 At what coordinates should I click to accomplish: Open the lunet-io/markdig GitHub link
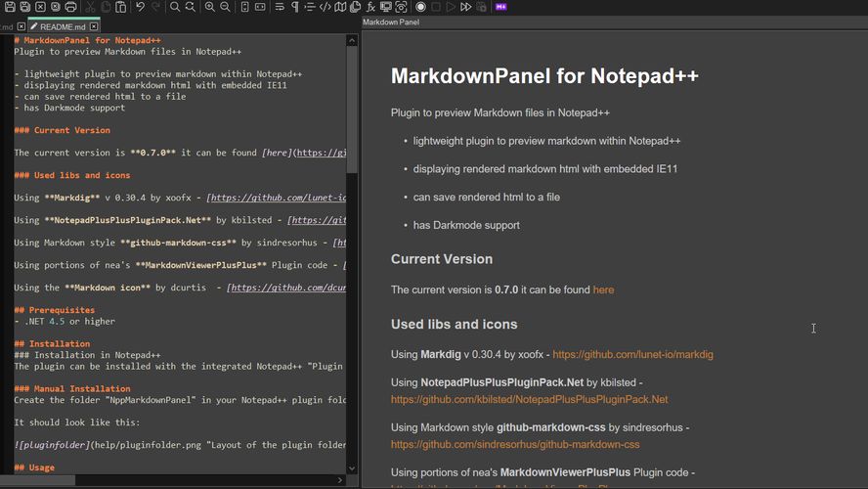[x=632, y=355]
